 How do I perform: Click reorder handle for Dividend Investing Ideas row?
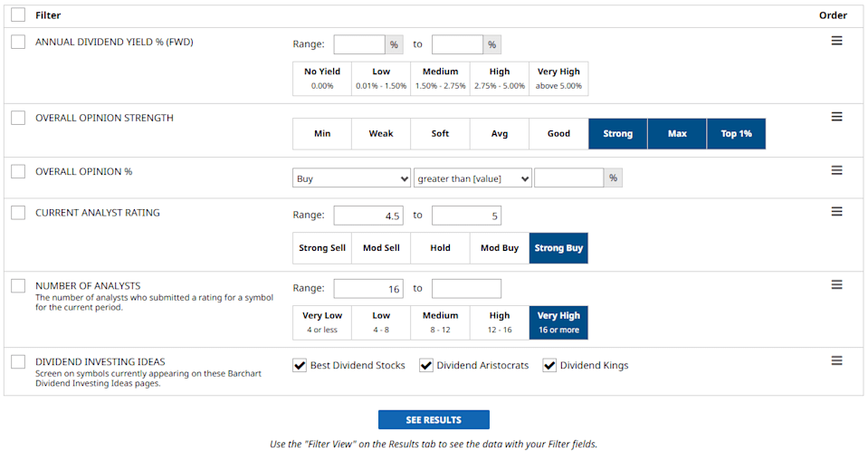pyautogui.click(x=836, y=360)
